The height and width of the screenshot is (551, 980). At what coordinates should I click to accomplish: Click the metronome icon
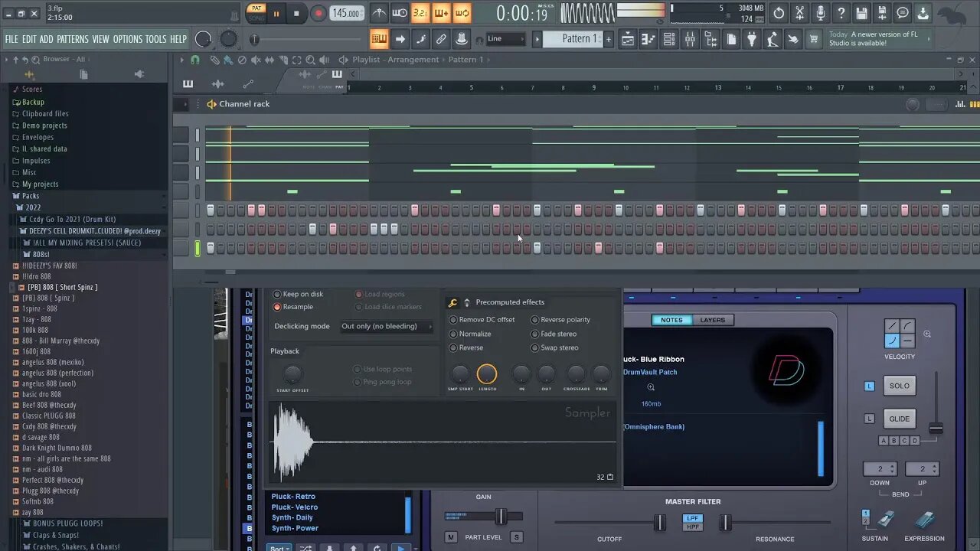tap(379, 13)
